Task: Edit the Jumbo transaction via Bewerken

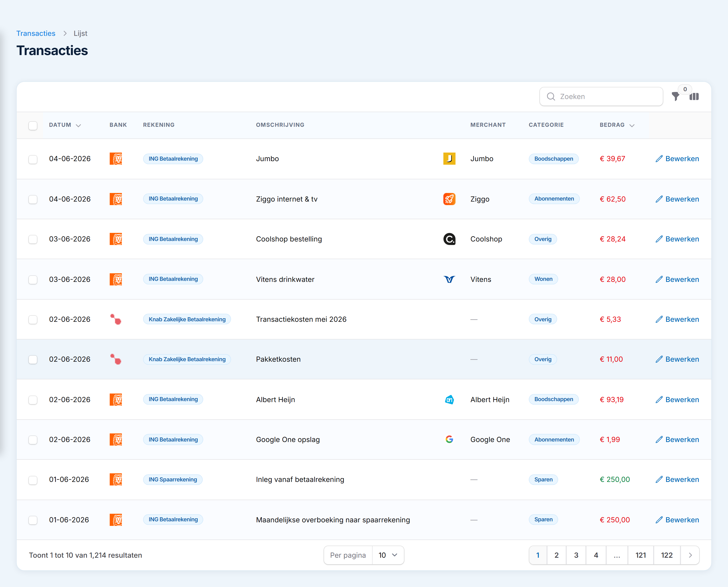Action: pyautogui.click(x=677, y=159)
